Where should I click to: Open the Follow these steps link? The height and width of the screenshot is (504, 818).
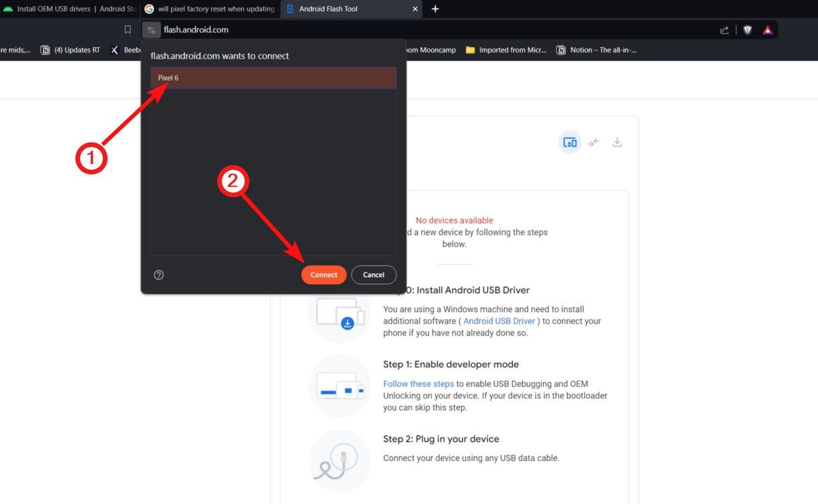(418, 384)
